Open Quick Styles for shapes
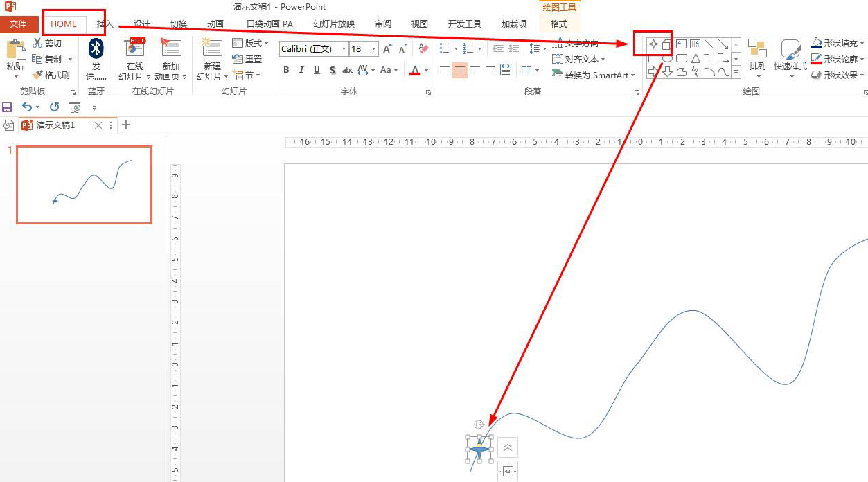The height and width of the screenshot is (482, 868). 790,58
